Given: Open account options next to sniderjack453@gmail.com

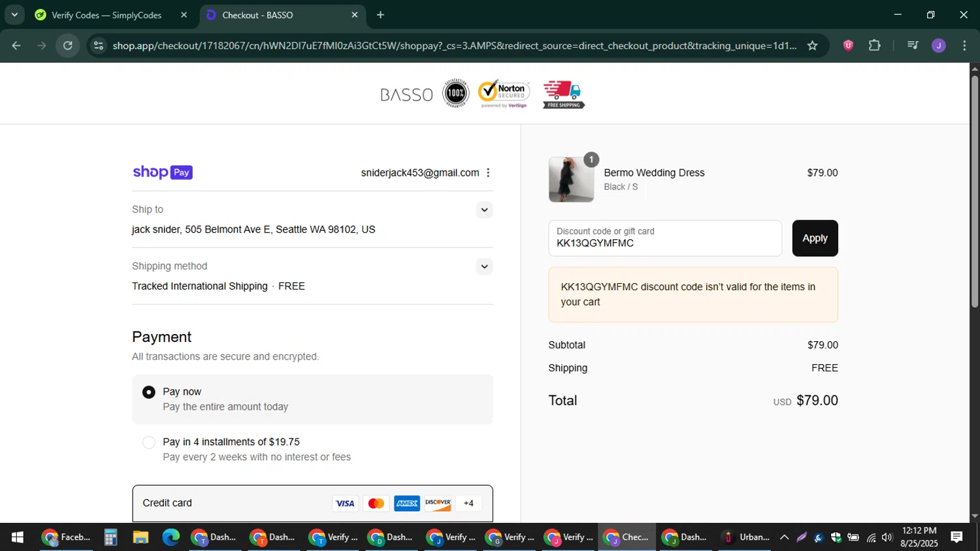Looking at the screenshot, I should (x=488, y=173).
